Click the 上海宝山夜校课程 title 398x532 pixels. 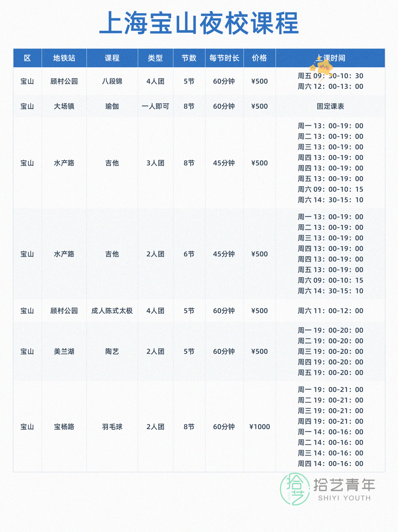pos(199,23)
